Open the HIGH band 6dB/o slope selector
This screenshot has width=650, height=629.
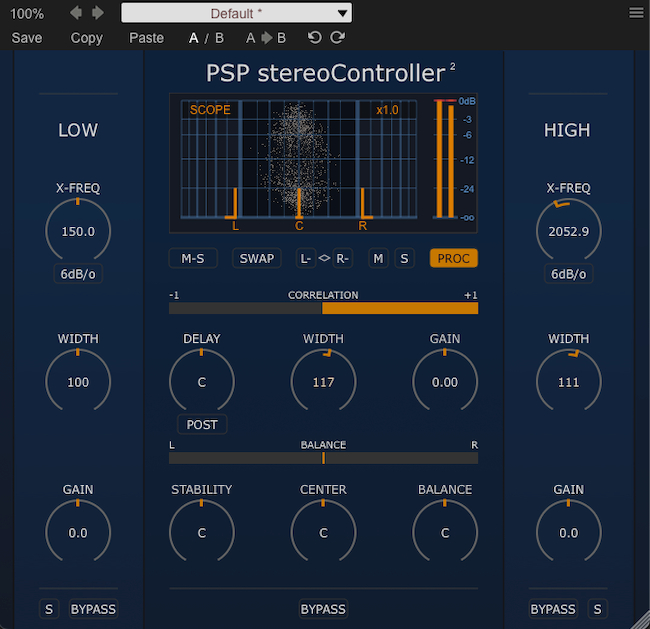pyautogui.click(x=568, y=274)
